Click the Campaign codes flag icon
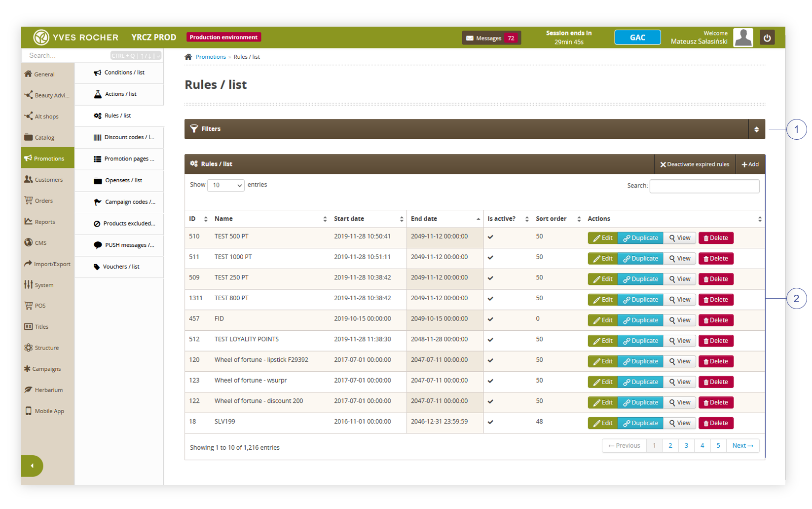812x509 pixels. 98,202
